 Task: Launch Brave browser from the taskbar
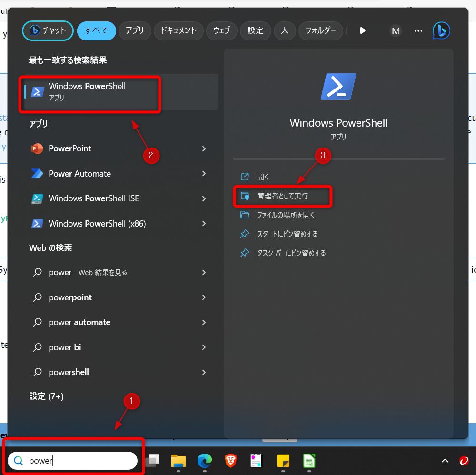(231, 460)
